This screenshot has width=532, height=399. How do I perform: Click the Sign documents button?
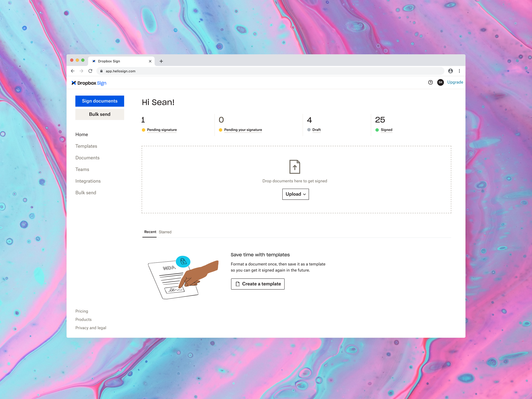pyautogui.click(x=100, y=101)
